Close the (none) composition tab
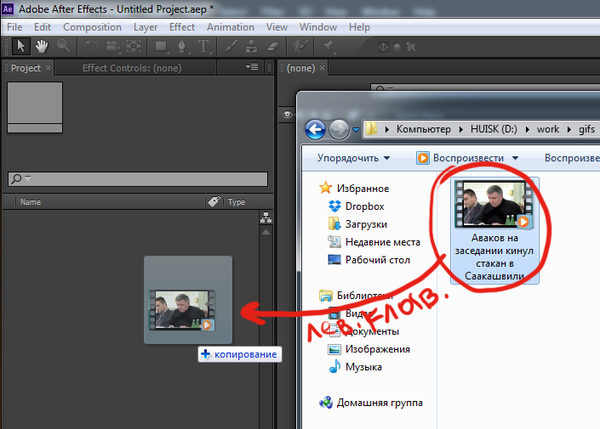Screen dimensions: 600x429 pyautogui.click(x=322, y=68)
